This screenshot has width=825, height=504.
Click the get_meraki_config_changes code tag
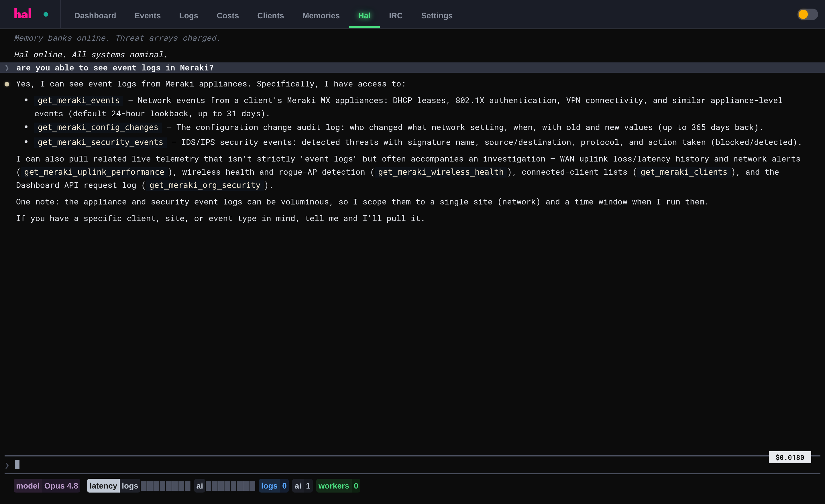(98, 127)
